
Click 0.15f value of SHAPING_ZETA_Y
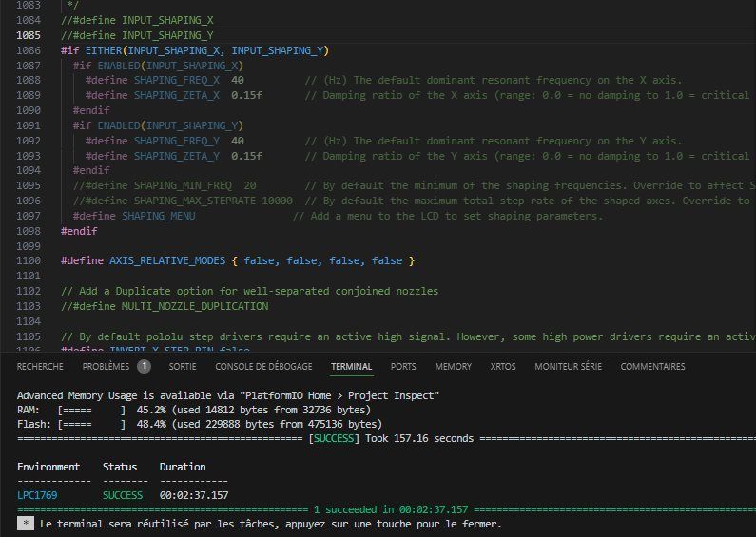pyautogui.click(x=247, y=156)
